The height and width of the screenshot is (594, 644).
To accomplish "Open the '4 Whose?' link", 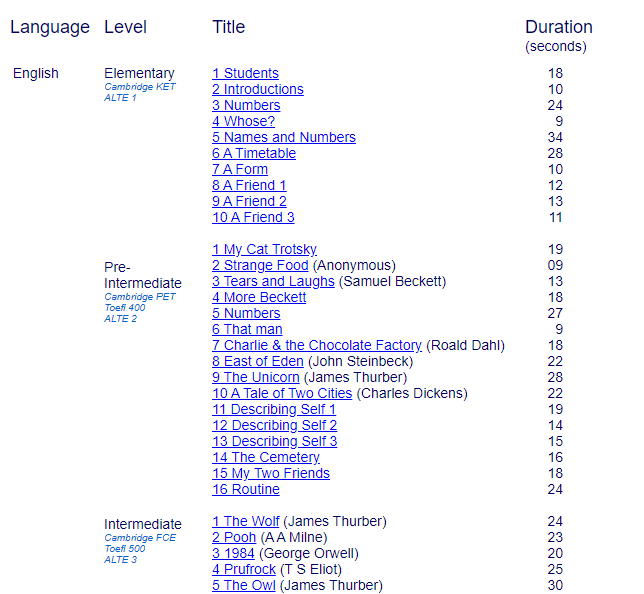I will point(243,121).
